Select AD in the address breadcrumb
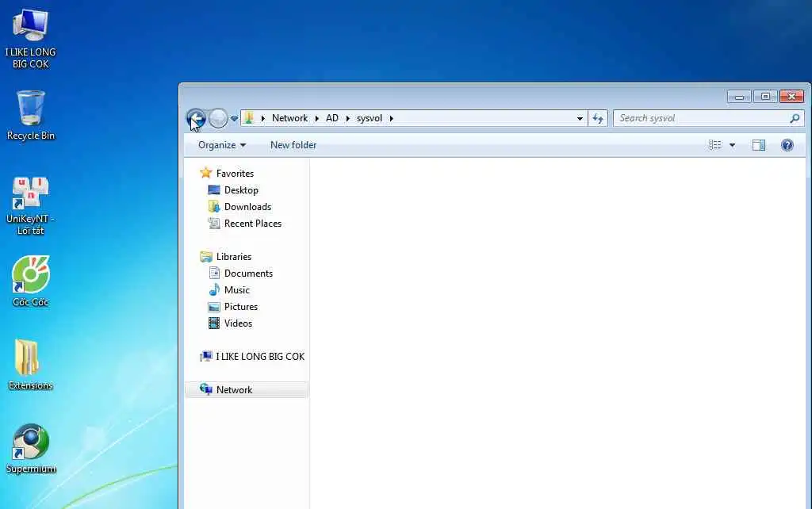Image resolution: width=812 pixels, height=509 pixels. [332, 118]
